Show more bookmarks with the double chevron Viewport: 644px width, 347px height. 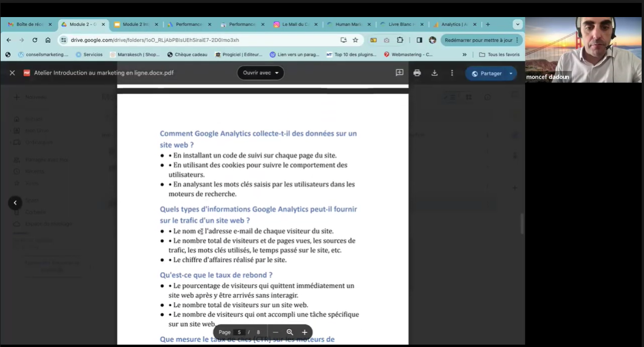[464, 55]
